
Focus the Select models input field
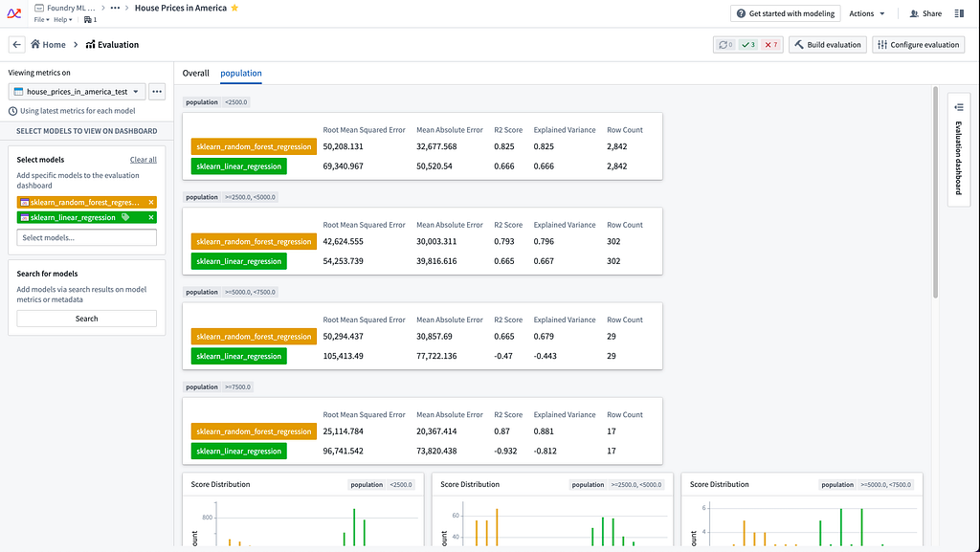tap(86, 238)
